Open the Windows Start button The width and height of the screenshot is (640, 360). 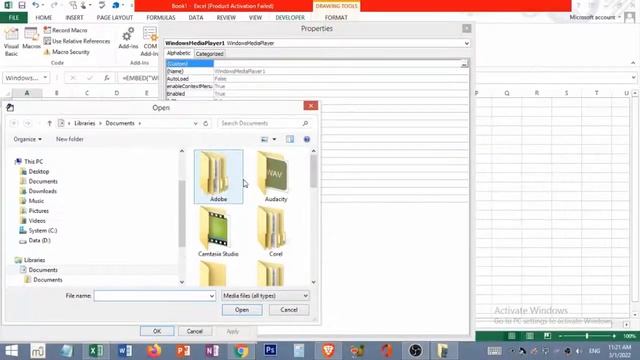click(x=11, y=351)
